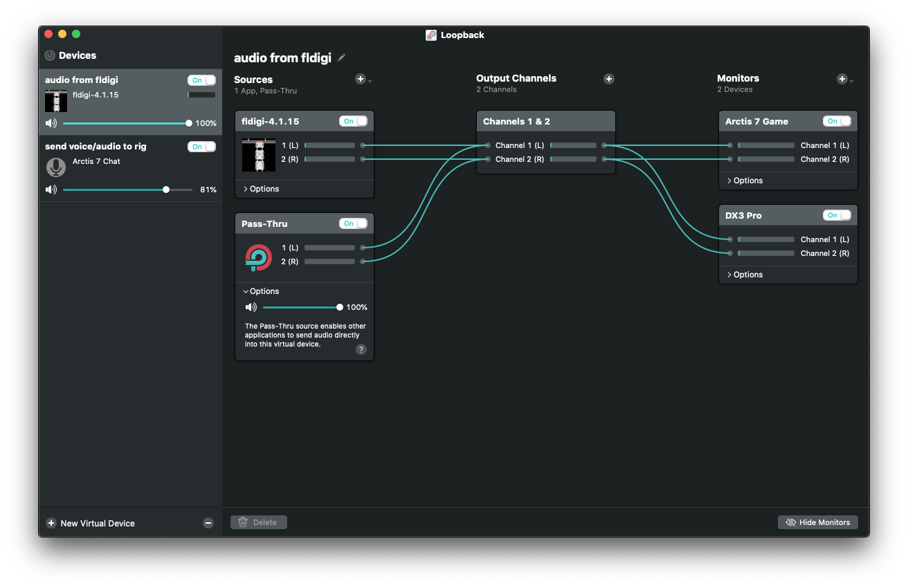Viewport: 908px width, 588px height.
Task: Click the Pass-Thru volume speaker icon
Action: pos(251,307)
